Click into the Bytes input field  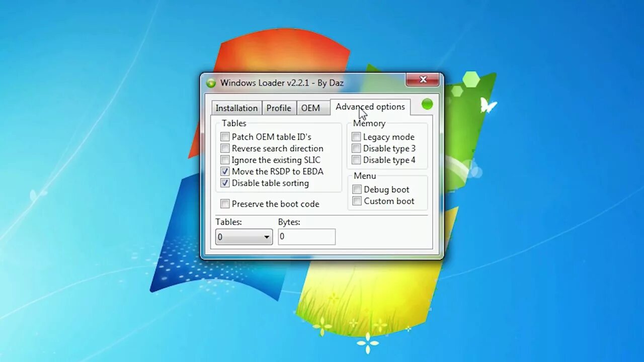pyautogui.click(x=306, y=237)
